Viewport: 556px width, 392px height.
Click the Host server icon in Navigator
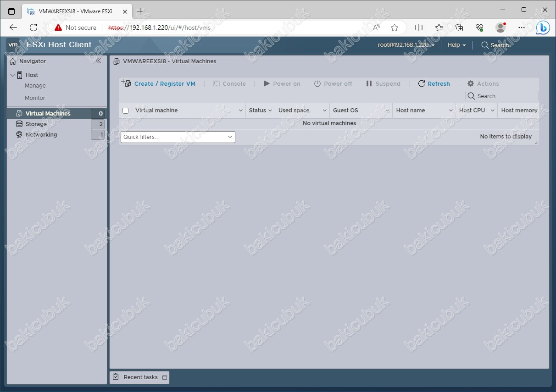[20, 75]
